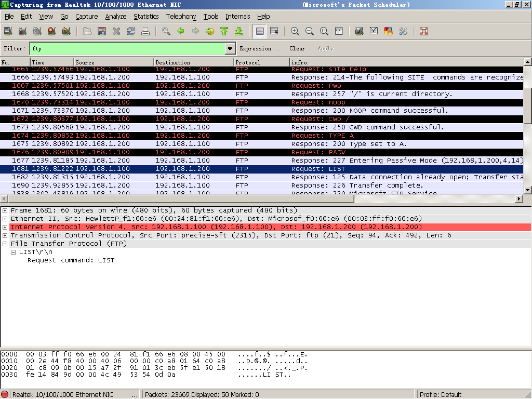The height and width of the screenshot is (399, 532).
Task: Open the display filter history dropdown
Action: click(230, 48)
